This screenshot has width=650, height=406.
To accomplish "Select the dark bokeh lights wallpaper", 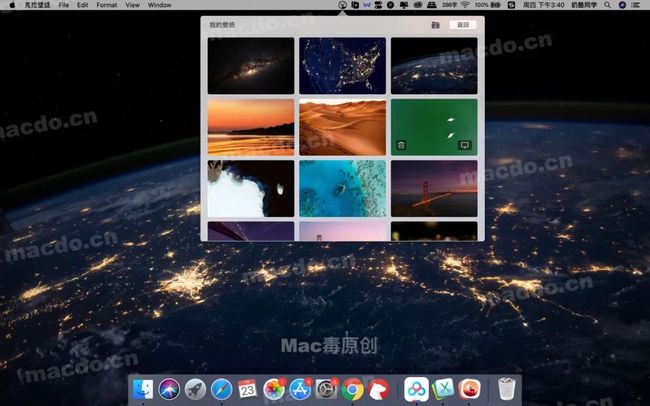I will (x=434, y=231).
